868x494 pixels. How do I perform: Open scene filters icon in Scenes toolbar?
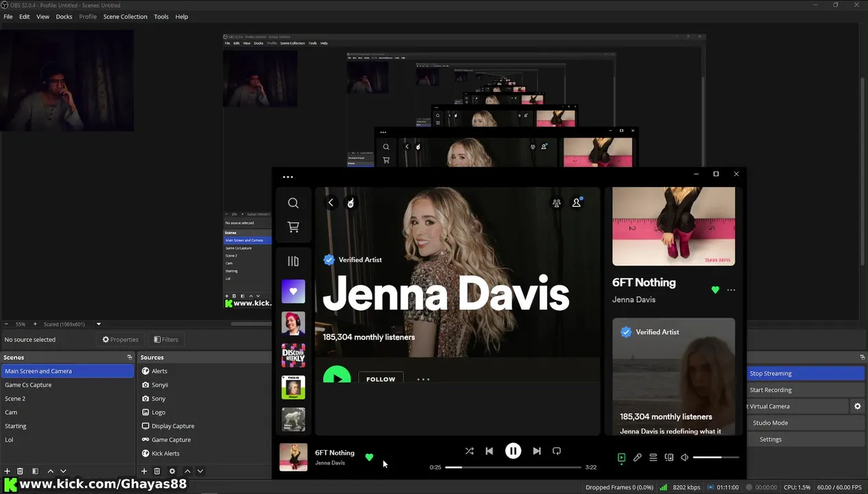pyautogui.click(x=35, y=471)
